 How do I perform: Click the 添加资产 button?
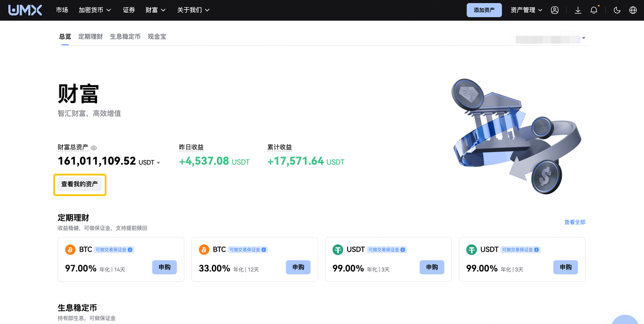[484, 10]
